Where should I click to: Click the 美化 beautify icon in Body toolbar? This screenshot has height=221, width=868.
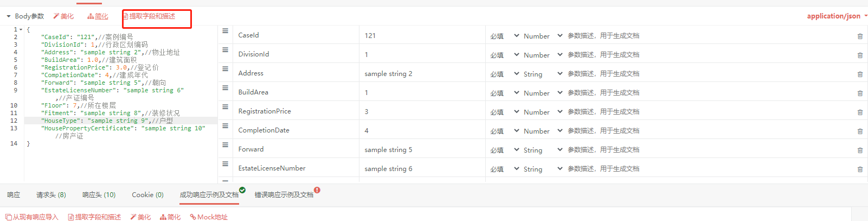point(56,16)
